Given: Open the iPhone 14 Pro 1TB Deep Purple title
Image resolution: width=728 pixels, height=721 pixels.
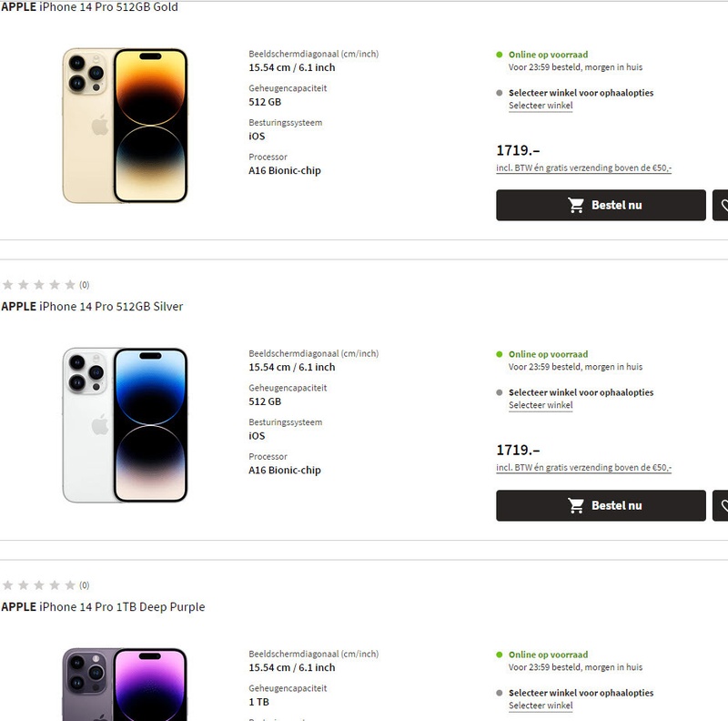Looking at the screenshot, I should [103, 607].
